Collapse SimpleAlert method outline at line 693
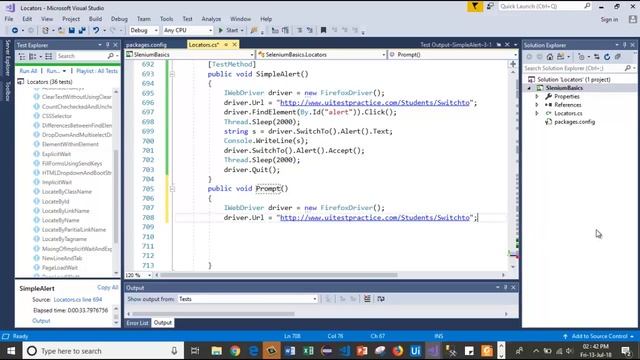Image resolution: width=640 pixels, height=360 pixels. point(172,74)
